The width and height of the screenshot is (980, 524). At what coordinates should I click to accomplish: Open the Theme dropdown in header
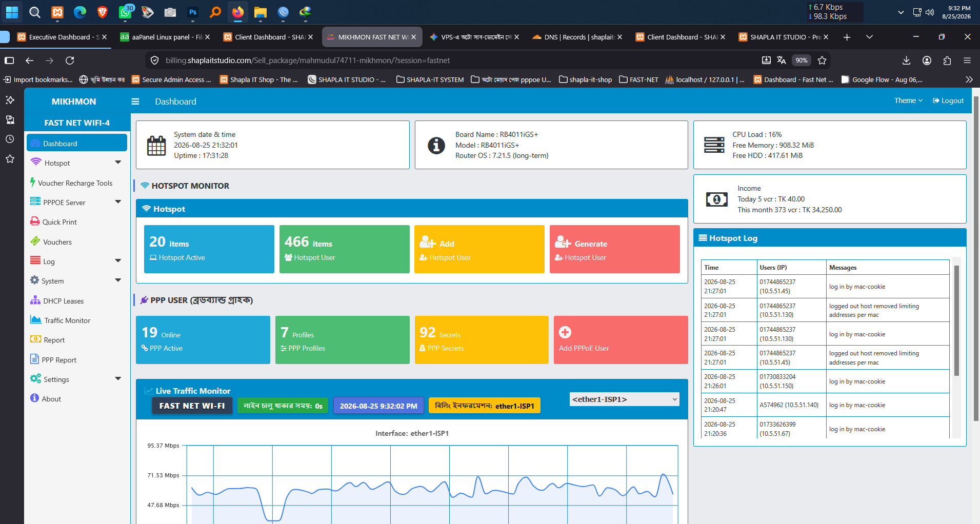908,100
